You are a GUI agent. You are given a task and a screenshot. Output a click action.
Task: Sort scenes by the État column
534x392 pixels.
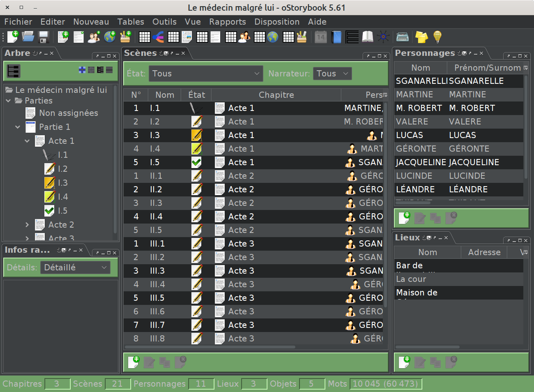click(x=197, y=95)
